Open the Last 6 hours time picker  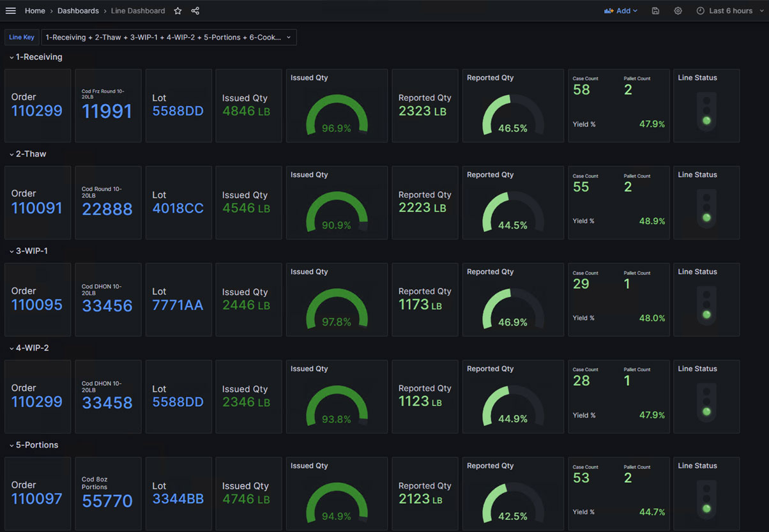pos(724,11)
